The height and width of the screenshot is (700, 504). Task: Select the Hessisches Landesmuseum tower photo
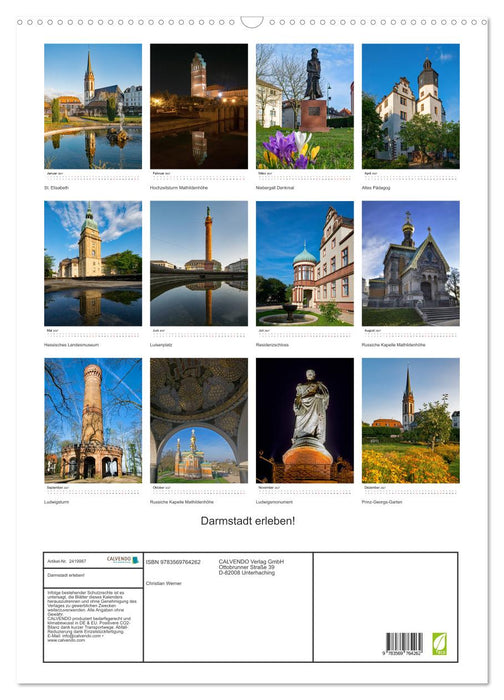[x=93, y=263]
